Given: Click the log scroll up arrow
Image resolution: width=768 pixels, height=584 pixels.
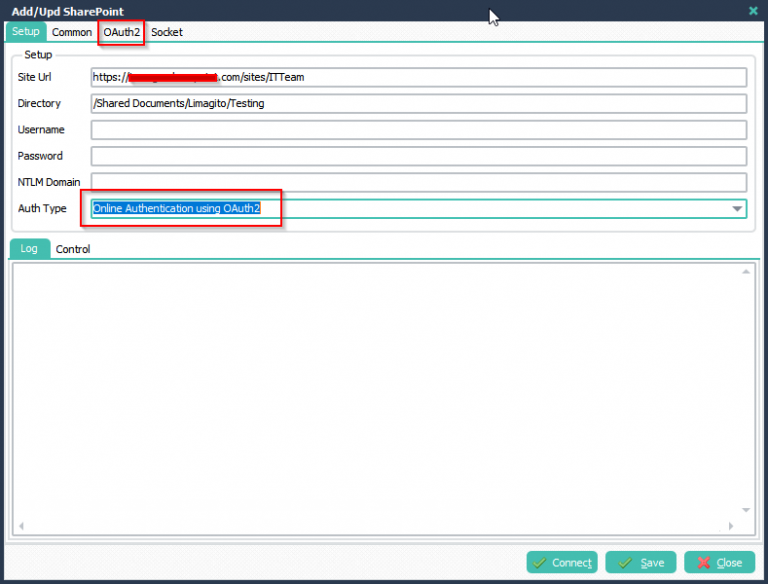Looking at the screenshot, I should tap(746, 271).
